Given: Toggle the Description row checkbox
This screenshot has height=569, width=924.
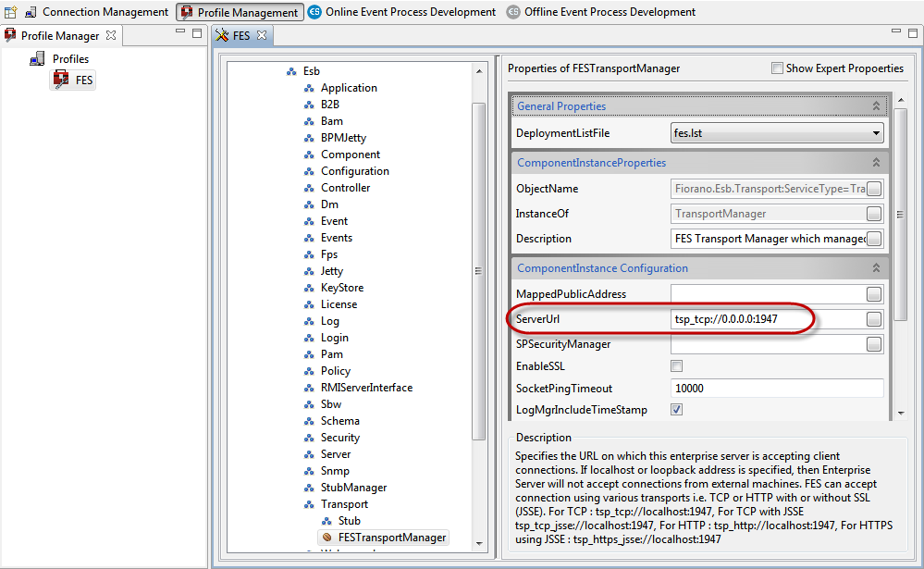Looking at the screenshot, I should tap(874, 239).
